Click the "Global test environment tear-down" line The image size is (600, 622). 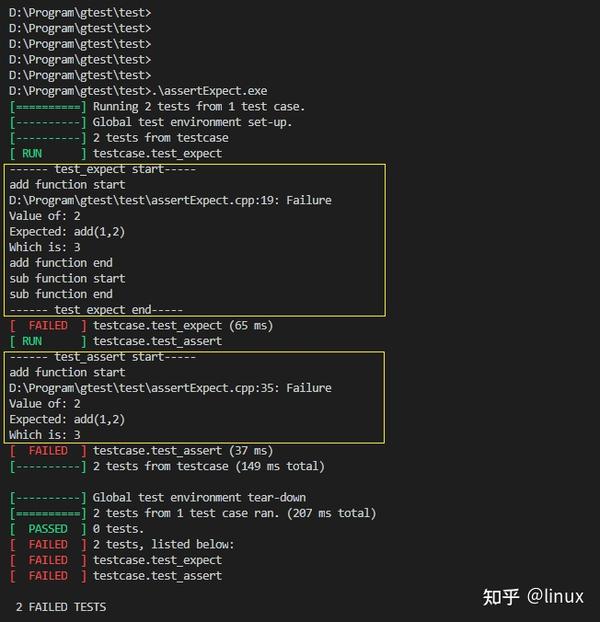pos(199,498)
